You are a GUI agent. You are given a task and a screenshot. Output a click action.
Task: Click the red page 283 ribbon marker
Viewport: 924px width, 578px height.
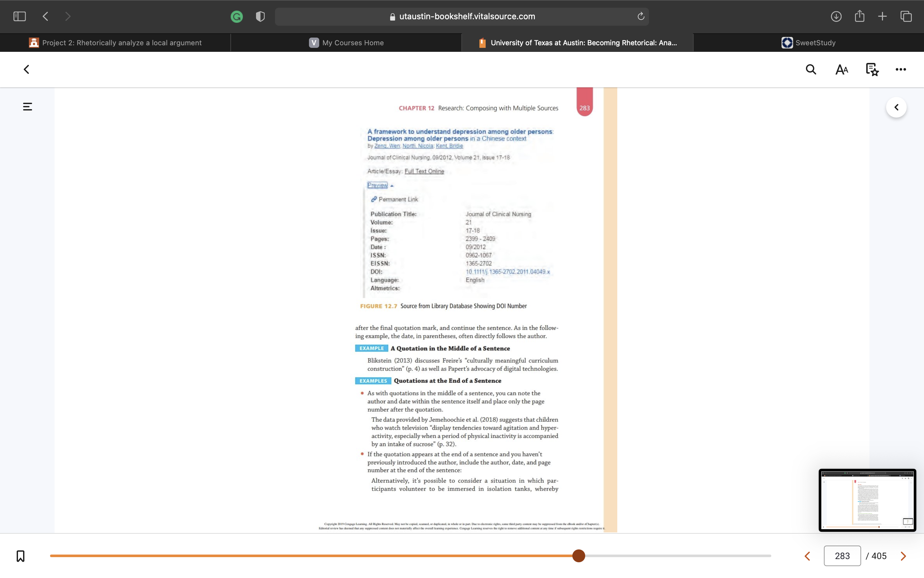[x=584, y=102]
